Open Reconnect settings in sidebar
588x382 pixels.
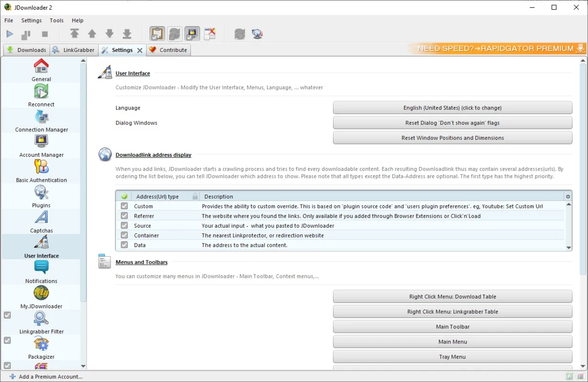click(41, 95)
